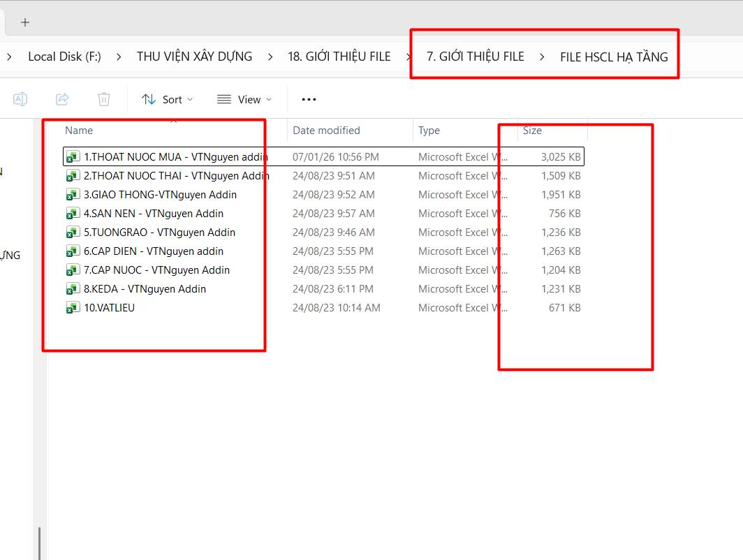Click date 24/08/23 9:51 AM
Screen dimensions: 743x560
click(334, 176)
